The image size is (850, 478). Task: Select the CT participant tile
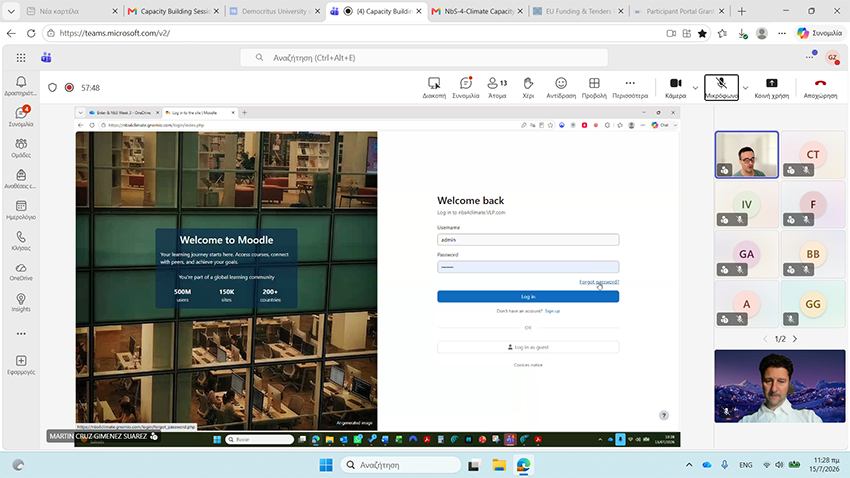click(x=813, y=154)
